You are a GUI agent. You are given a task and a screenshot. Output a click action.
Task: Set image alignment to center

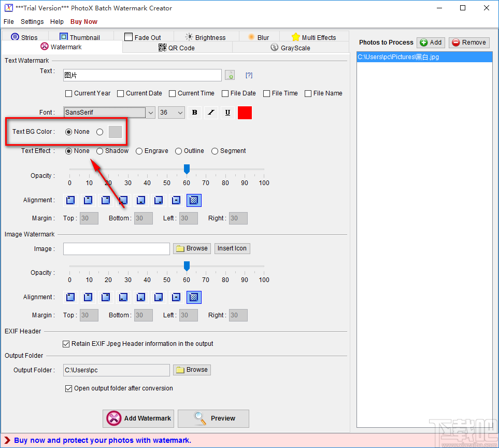pos(176,297)
